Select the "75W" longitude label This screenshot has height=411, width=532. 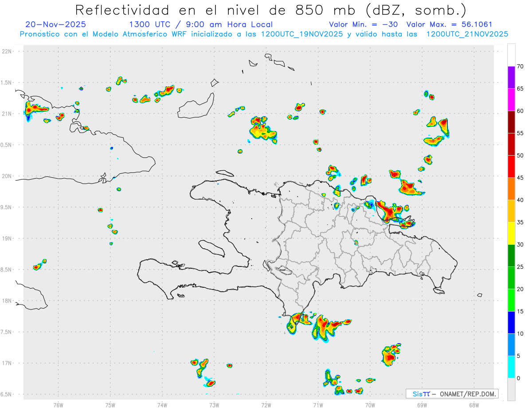[110, 405]
